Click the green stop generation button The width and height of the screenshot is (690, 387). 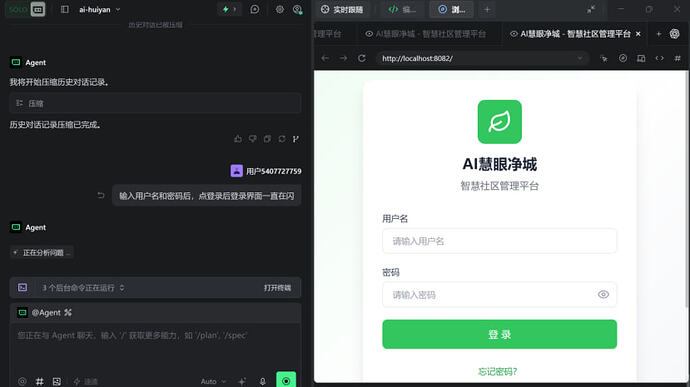[x=286, y=380]
